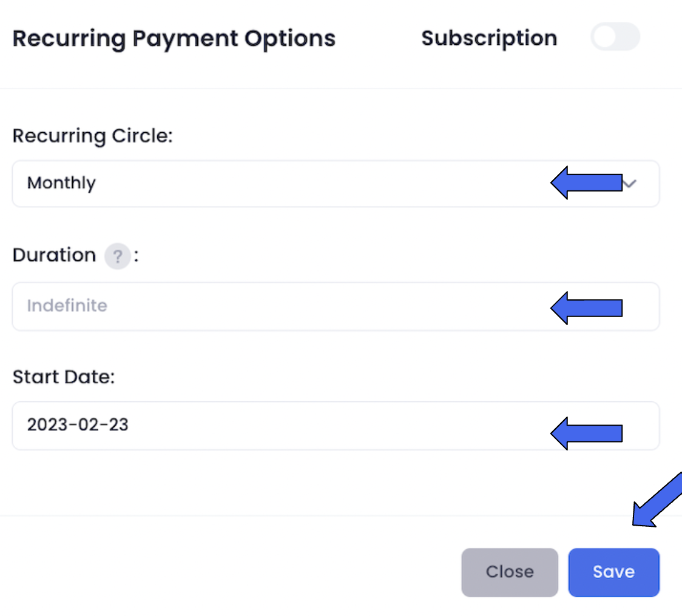Save the recurring payment options
The height and width of the screenshot is (616, 682).
[613, 572]
